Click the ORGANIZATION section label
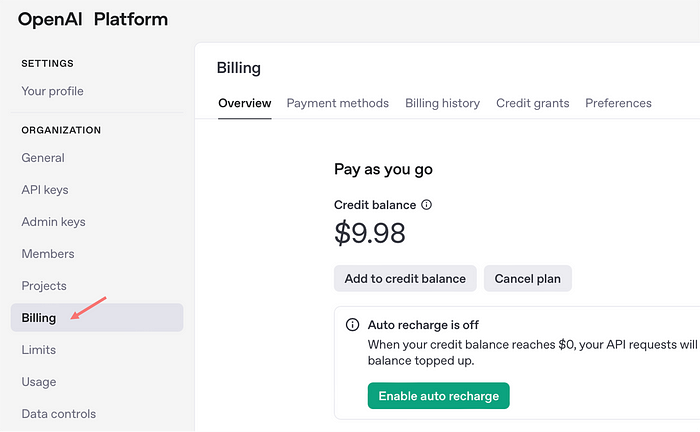Image resolution: width=700 pixels, height=432 pixels. 61,130
